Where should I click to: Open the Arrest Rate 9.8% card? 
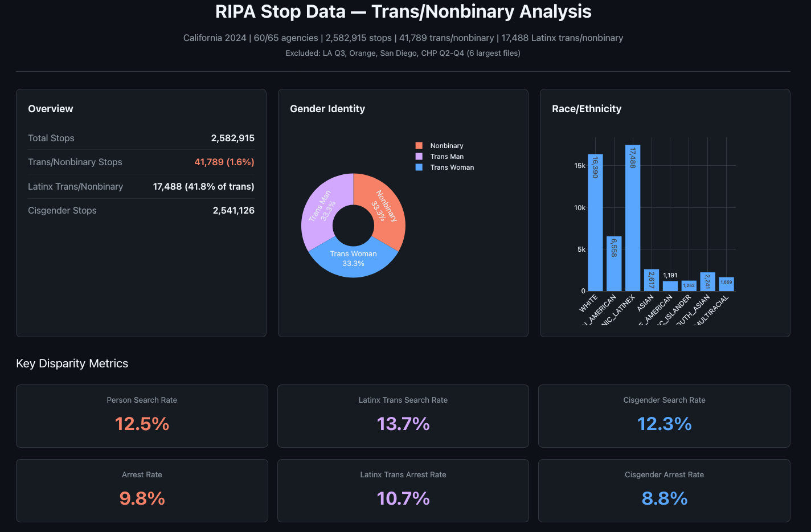coord(142,490)
